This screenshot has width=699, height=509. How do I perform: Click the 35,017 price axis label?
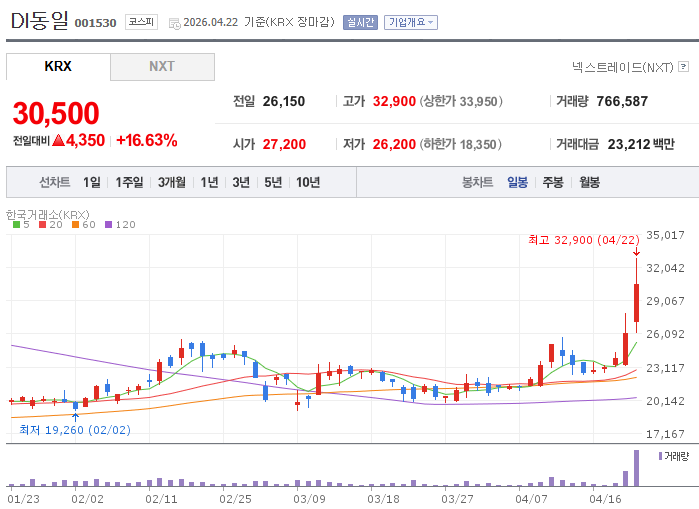665,235
